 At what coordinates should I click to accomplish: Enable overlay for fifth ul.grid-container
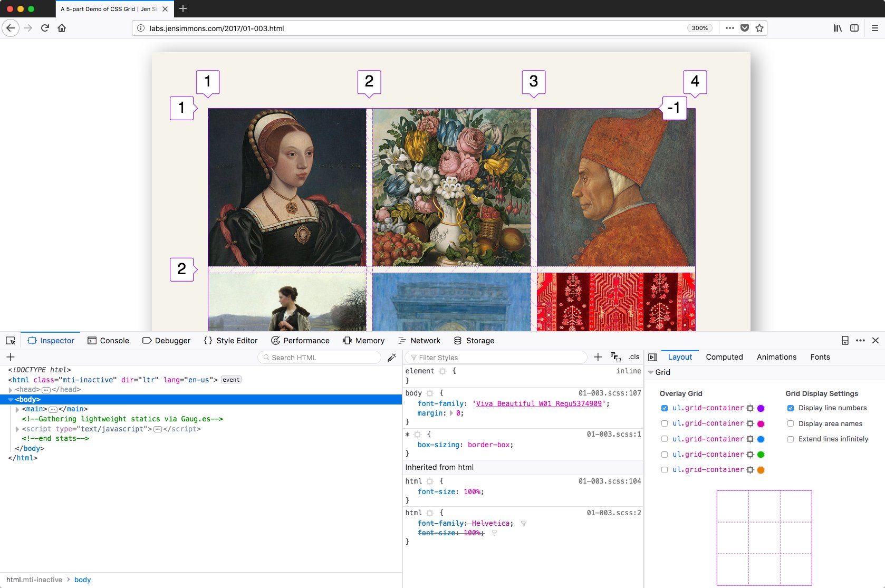pos(665,470)
